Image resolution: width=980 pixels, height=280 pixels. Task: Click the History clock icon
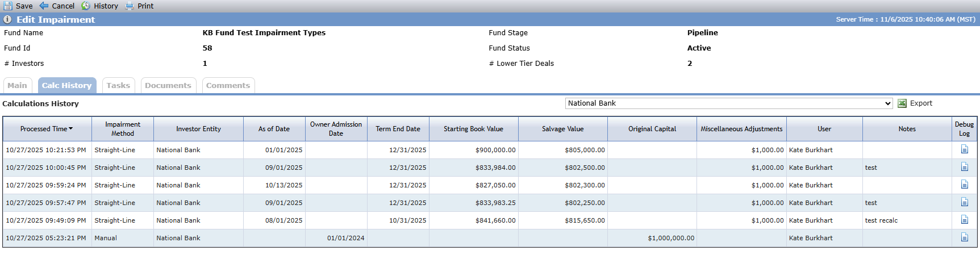click(86, 6)
